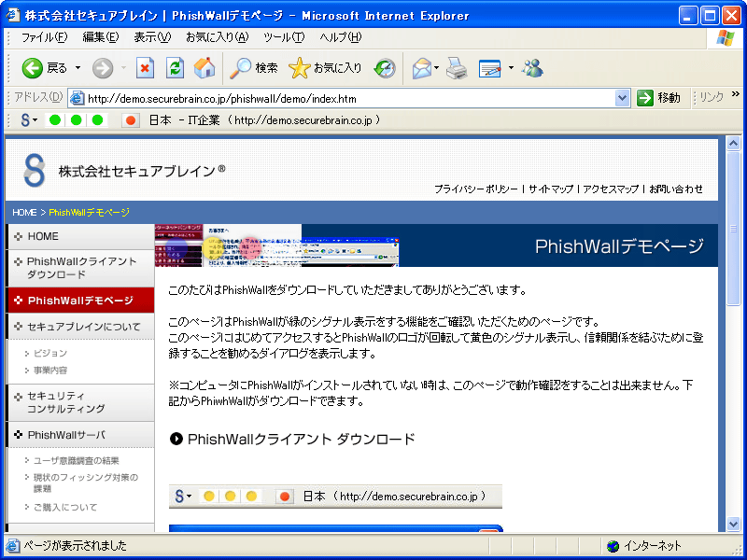Click the third green signal light
The image size is (747, 560).
point(98,120)
